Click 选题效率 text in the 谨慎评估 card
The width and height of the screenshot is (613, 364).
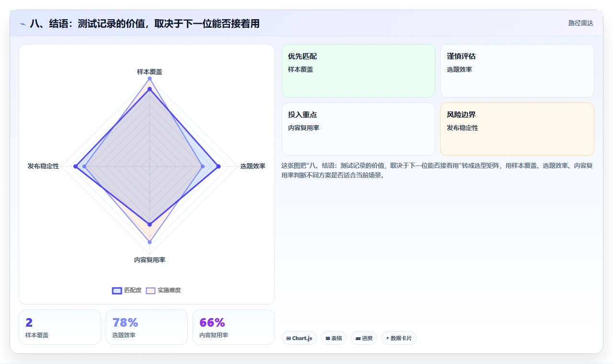click(459, 69)
